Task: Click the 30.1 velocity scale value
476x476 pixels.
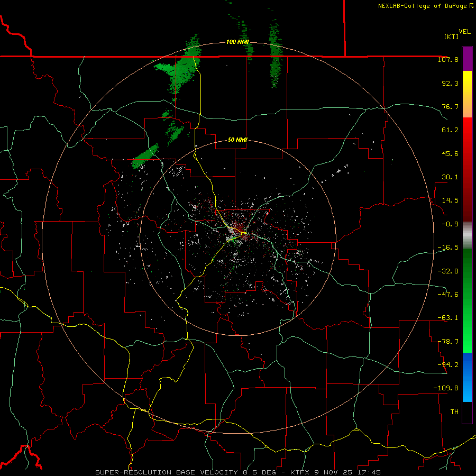Action: [450, 177]
